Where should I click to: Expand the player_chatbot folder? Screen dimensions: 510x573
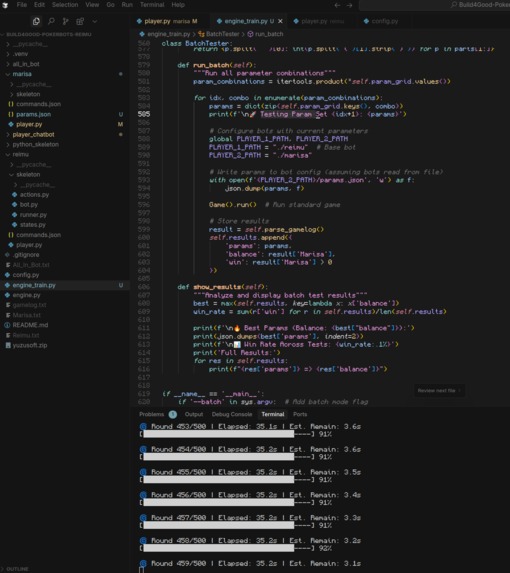33,134
